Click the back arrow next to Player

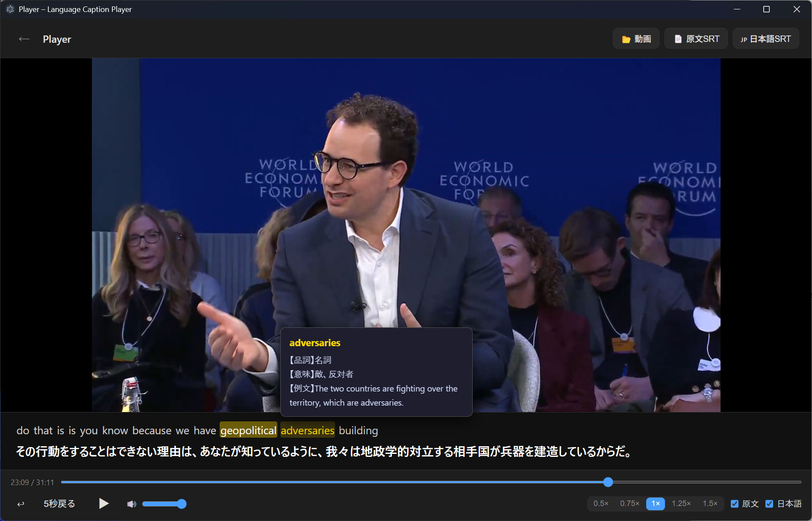click(x=24, y=39)
